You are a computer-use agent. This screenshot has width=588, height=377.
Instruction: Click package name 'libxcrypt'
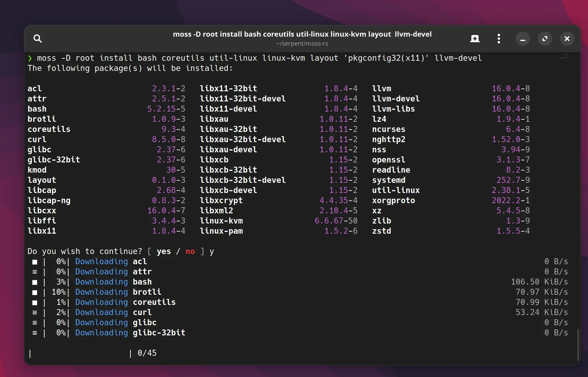(221, 201)
